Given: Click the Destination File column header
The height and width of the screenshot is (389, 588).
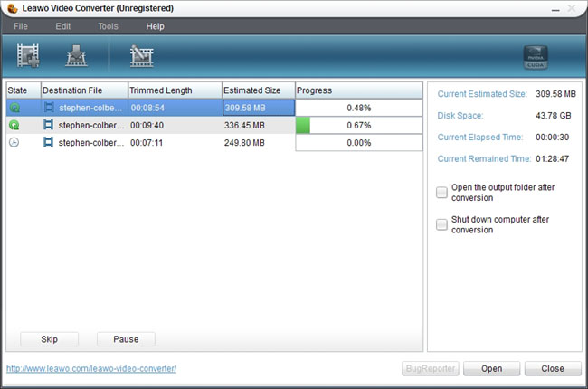Looking at the screenshot, I should point(84,90).
